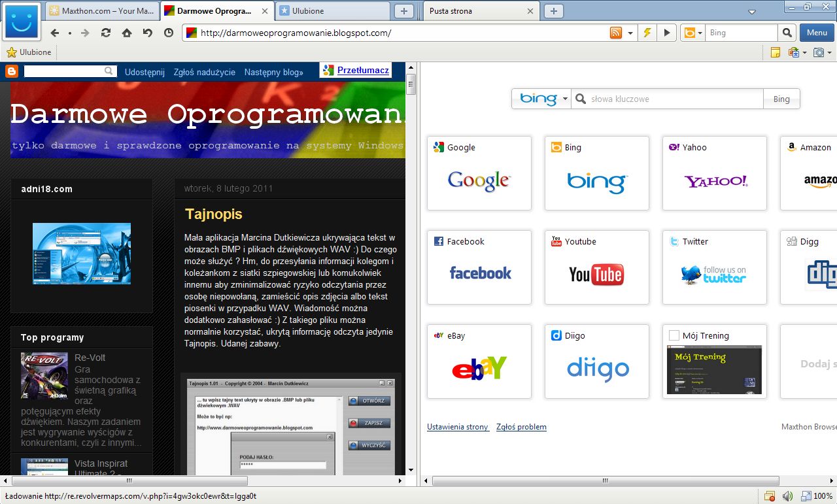837x504 pixels.
Task: Click the yellow lightning toolbar icon
Action: (647, 33)
